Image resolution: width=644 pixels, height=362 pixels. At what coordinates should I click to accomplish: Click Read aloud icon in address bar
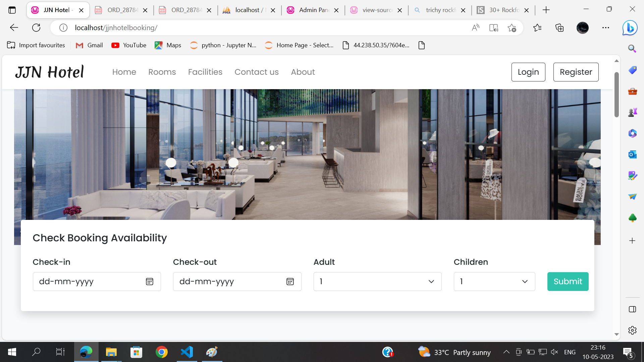[x=475, y=28]
